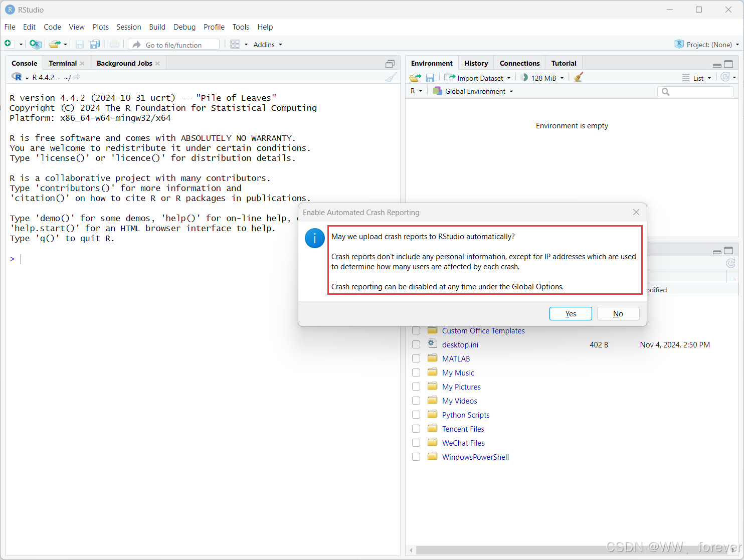
Task: Maximize the Files pane
Action: point(728,251)
